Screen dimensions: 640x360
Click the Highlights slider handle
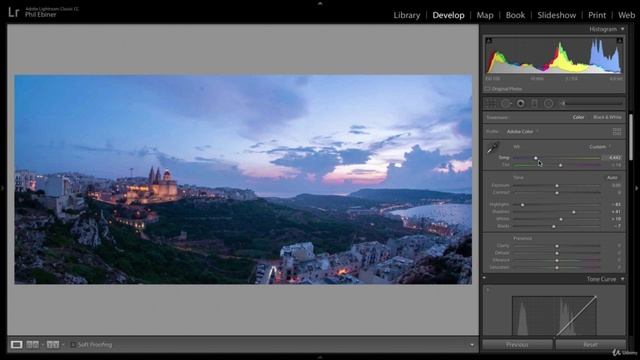pyautogui.click(x=522, y=204)
